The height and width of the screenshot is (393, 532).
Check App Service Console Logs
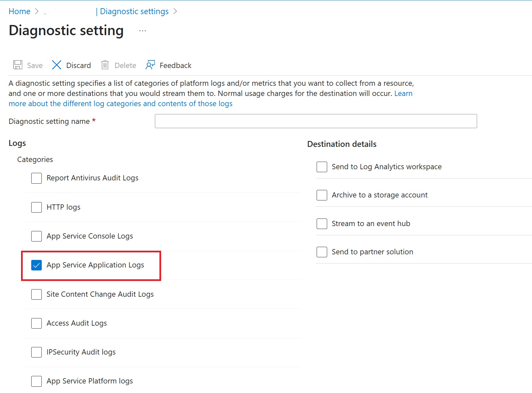click(36, 236)
